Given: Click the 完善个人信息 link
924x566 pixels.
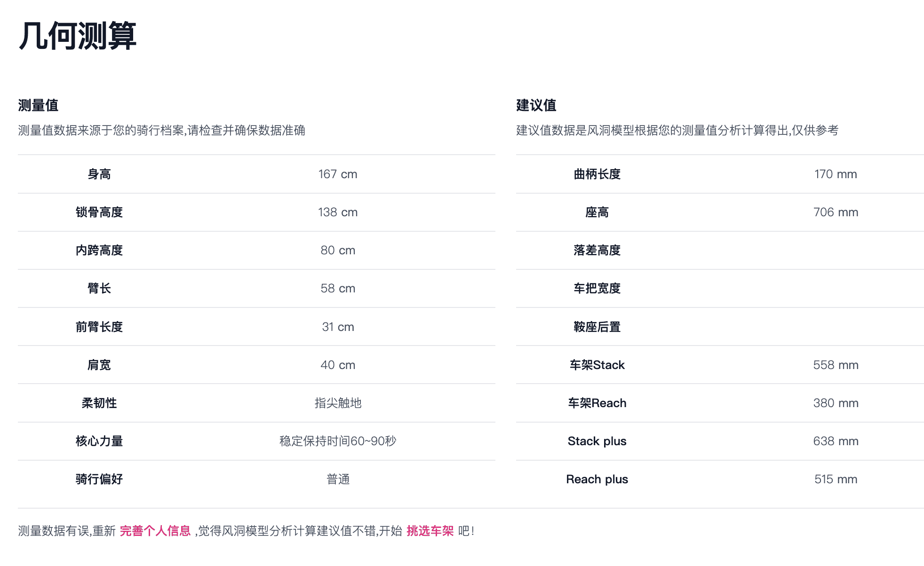Looking at the screenshot, I should (x=155, y=531).
